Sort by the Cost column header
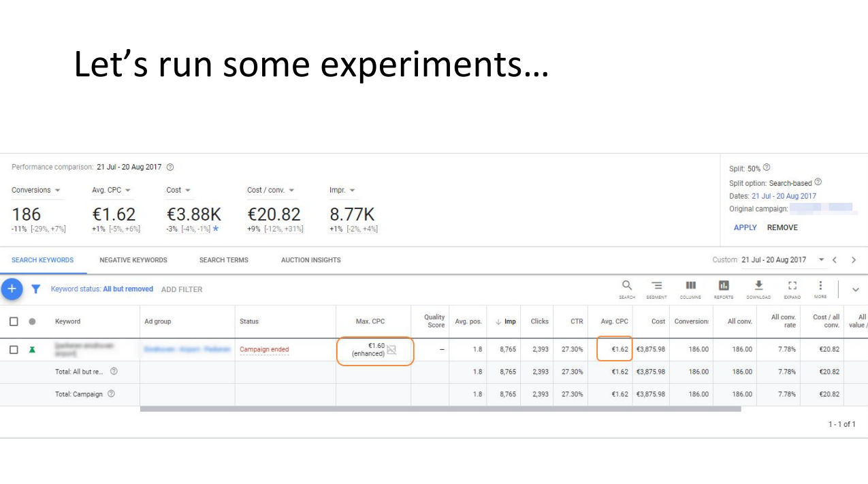 (658, 321)
